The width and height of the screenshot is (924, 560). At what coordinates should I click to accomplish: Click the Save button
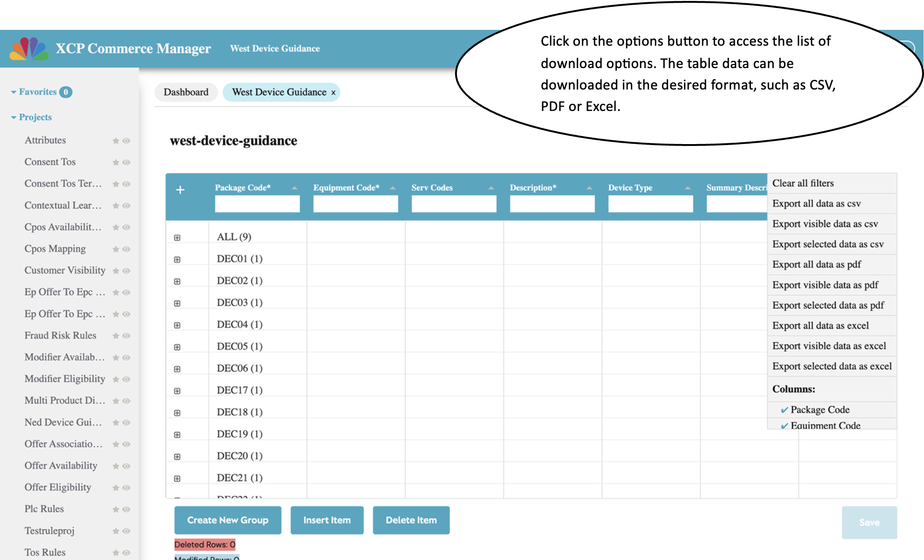tap(869, 523)
